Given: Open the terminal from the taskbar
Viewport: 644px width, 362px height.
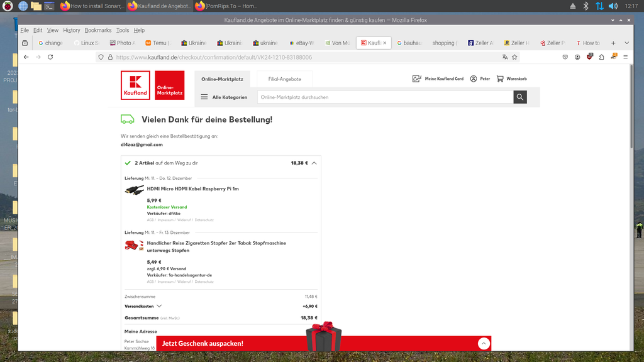Looking at the screenshot, I should [49, 6].
